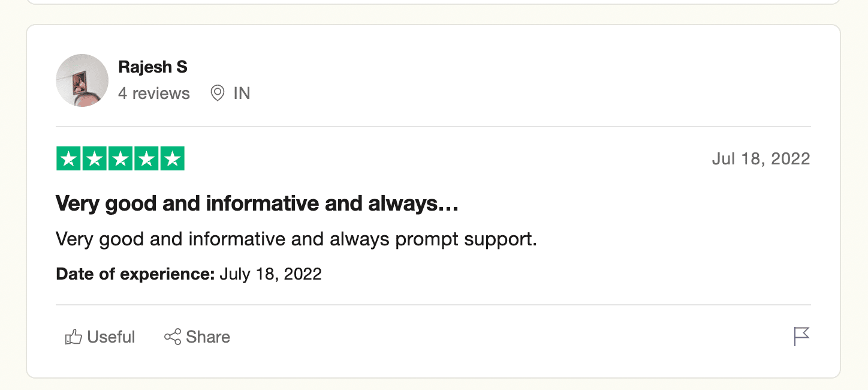Click the review text about prompt support
The image size is (868, 390).
[x=296, y=239]
